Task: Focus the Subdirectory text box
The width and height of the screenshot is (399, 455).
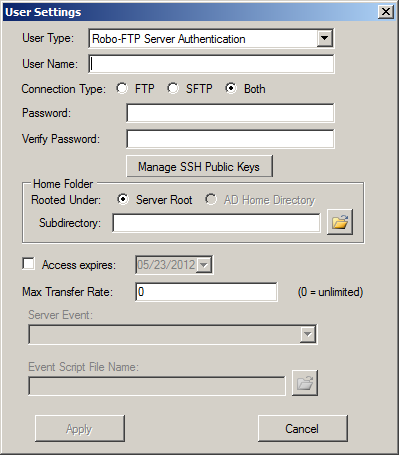Action: click(x=216, y=223)
